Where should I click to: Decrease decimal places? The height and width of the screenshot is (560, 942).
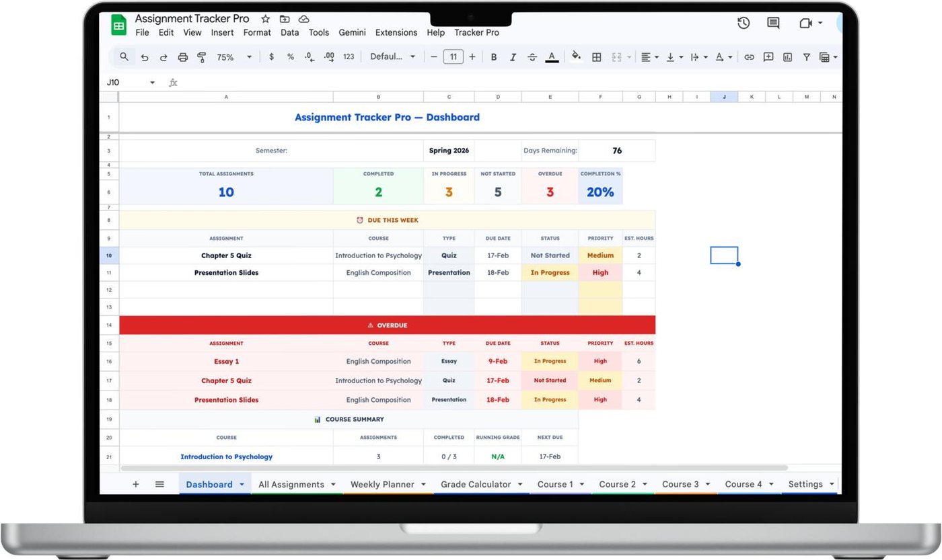tap(309, 57)
